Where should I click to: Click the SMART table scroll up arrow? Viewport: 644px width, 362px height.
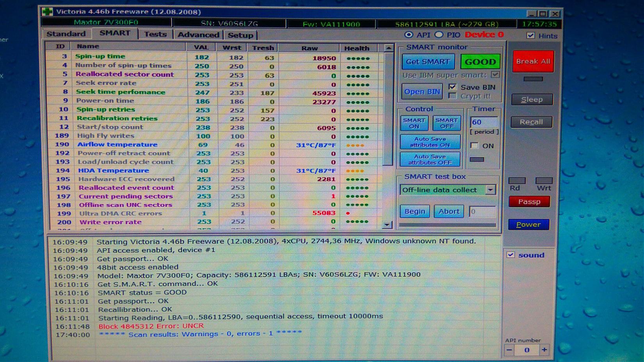388,48
